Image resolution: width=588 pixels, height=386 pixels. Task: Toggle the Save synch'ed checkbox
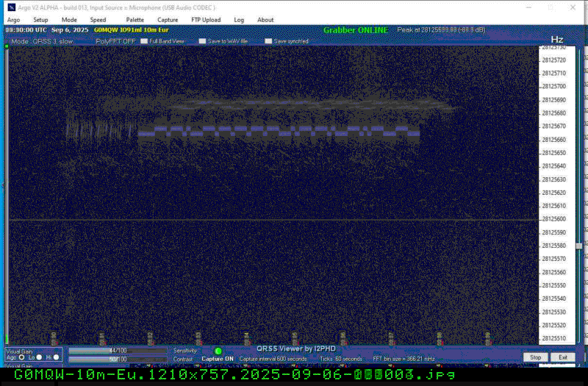tap(268, 41)
